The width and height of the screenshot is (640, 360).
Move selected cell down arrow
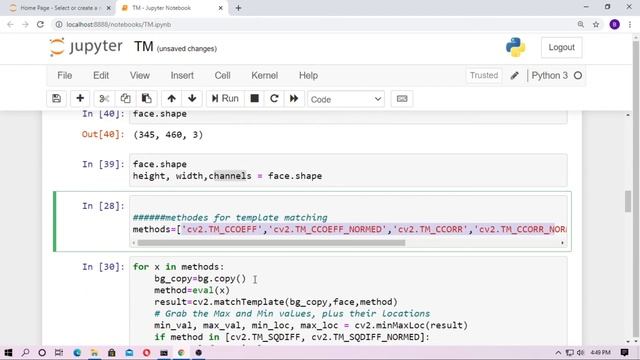[x=192, y=99]
